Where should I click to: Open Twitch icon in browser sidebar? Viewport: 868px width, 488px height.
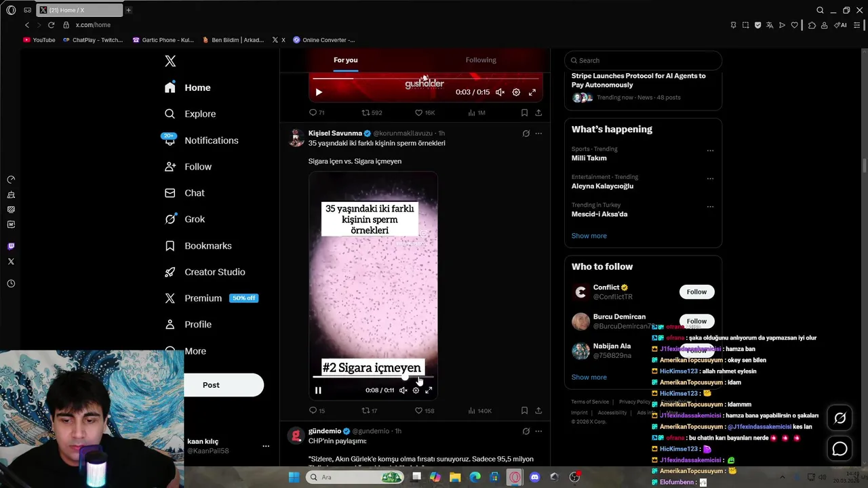[x=11, y=246]
